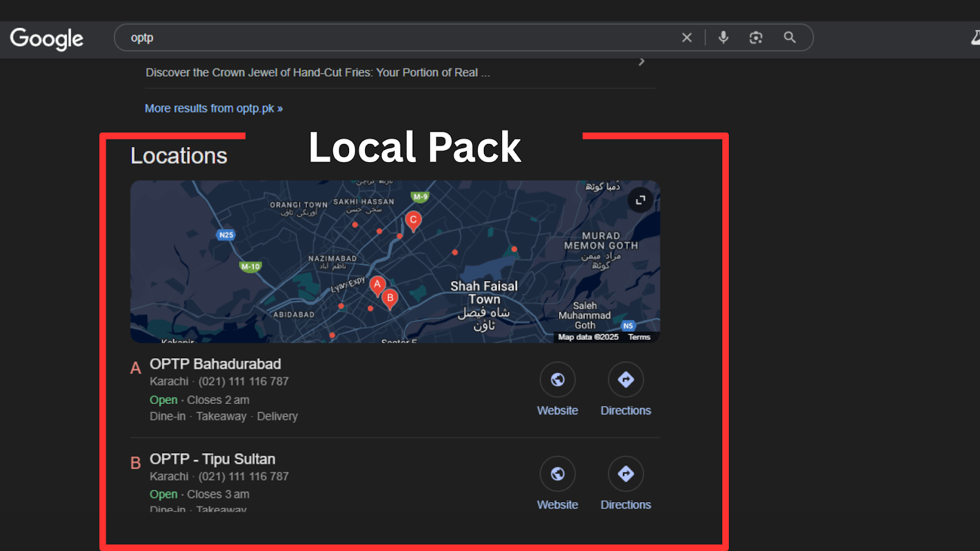
Task: Get directions to OPTP Bahadurabad
Action: click(625, 389)
